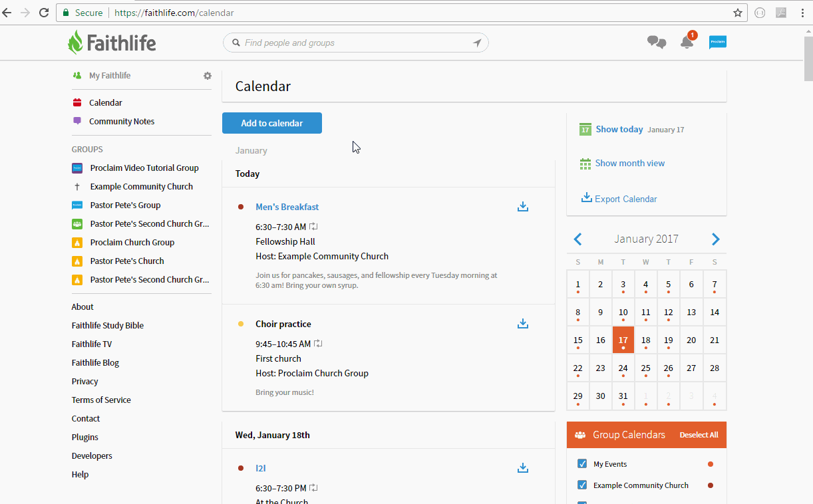Click Example Community Church dark red dot
Screen dimensions: 813x504
[x=711, y=485]
